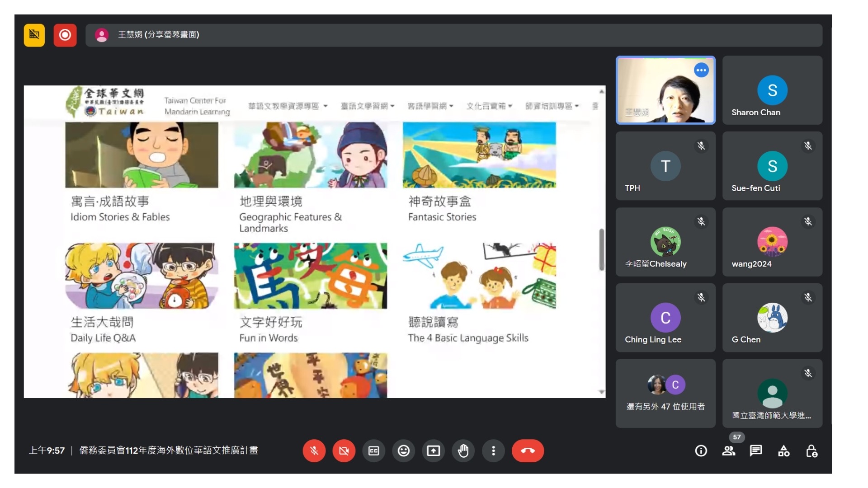Open more options three-dot menu

[493, 450]
